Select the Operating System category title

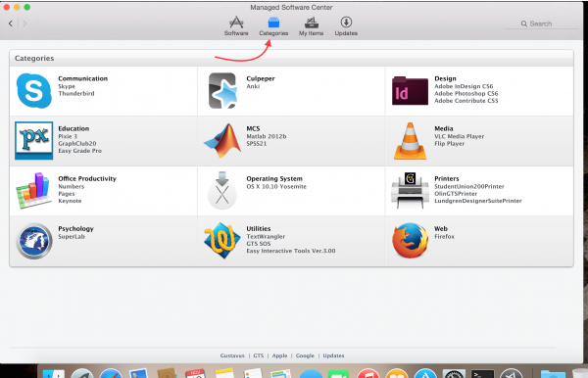coord(274,178)
